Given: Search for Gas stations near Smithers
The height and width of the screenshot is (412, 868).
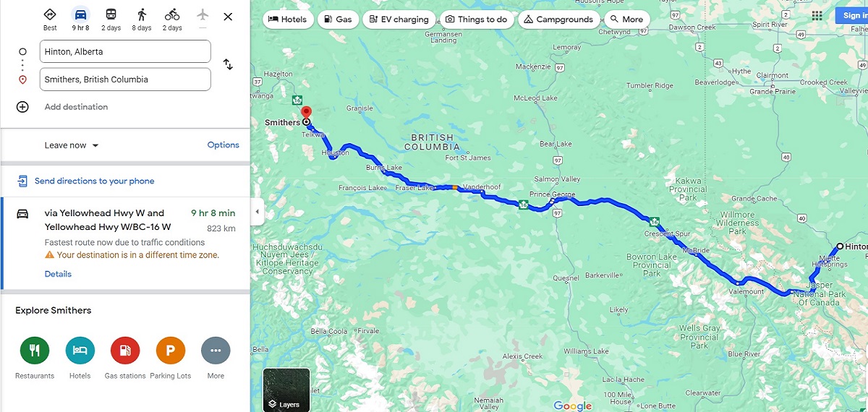Looking at the screenshot, I should [x=125, y=351].
